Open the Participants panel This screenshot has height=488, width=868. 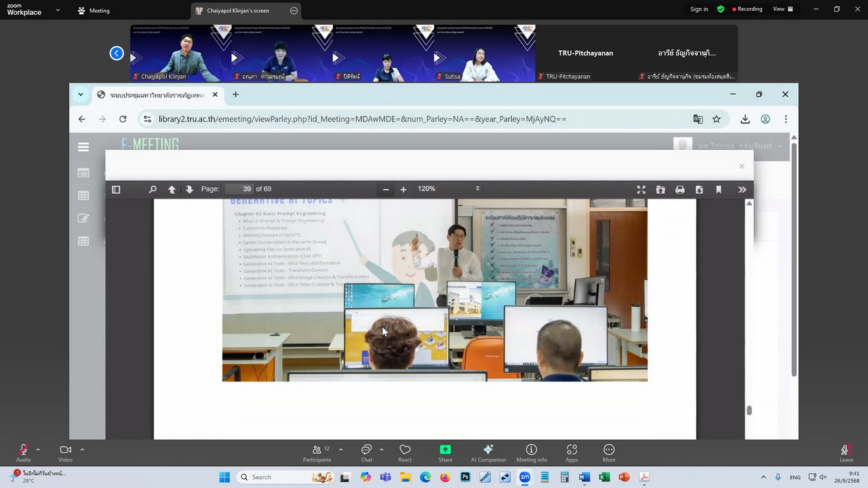pyautogui.click(x=317, y=453)
